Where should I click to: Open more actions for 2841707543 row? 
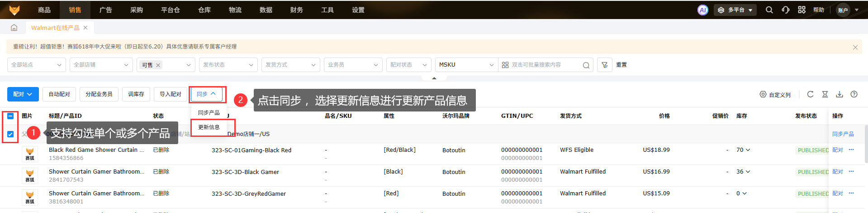click(x=851, y=172)
